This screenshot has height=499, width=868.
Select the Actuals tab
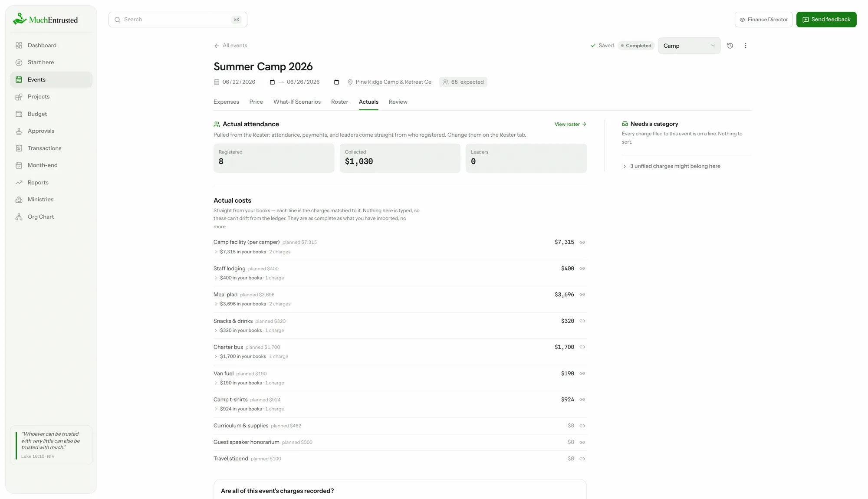(x=368, y=102)
